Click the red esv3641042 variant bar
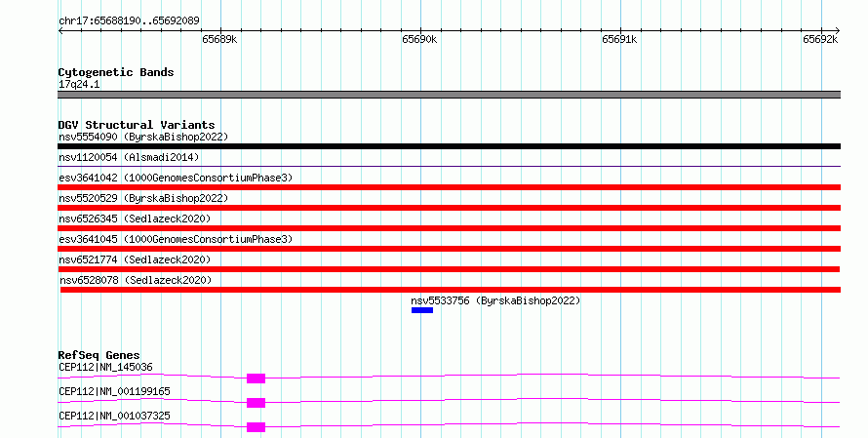Image resolution: width=868 pixels, height=438 pixels. [449, 187]
